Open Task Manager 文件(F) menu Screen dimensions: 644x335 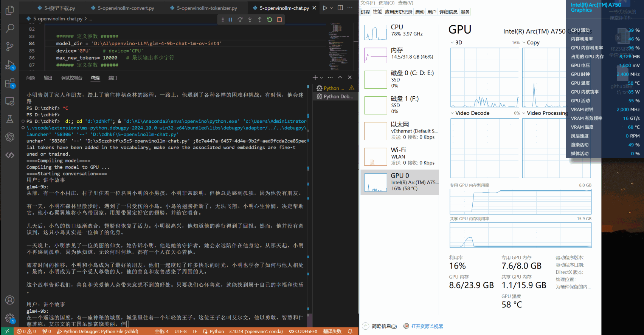point(368,3)
